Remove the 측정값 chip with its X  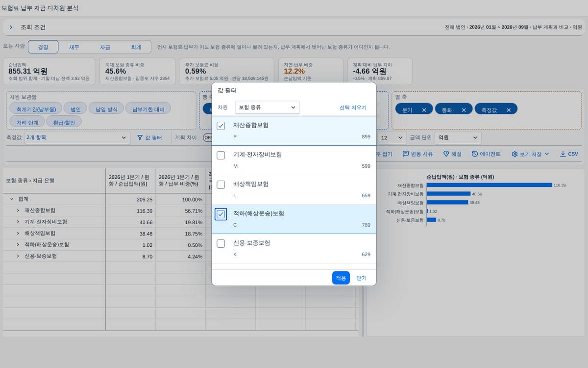509,110
